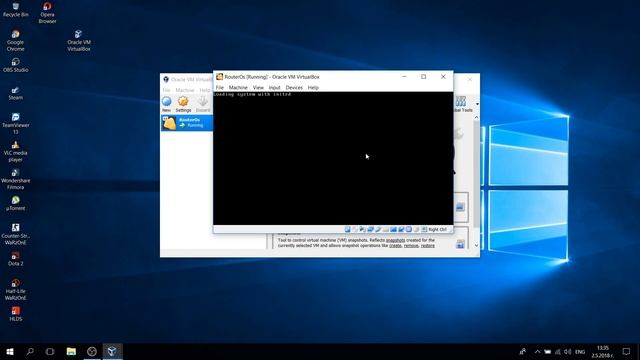
Task: Click Settings gear in VirtualBox Manager toolbar
Action: [183, 104]
